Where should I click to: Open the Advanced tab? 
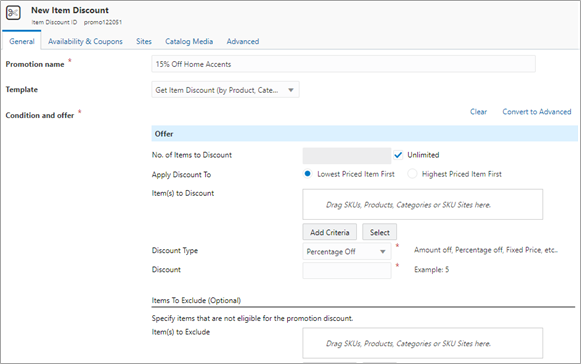[x=243, y=42]
